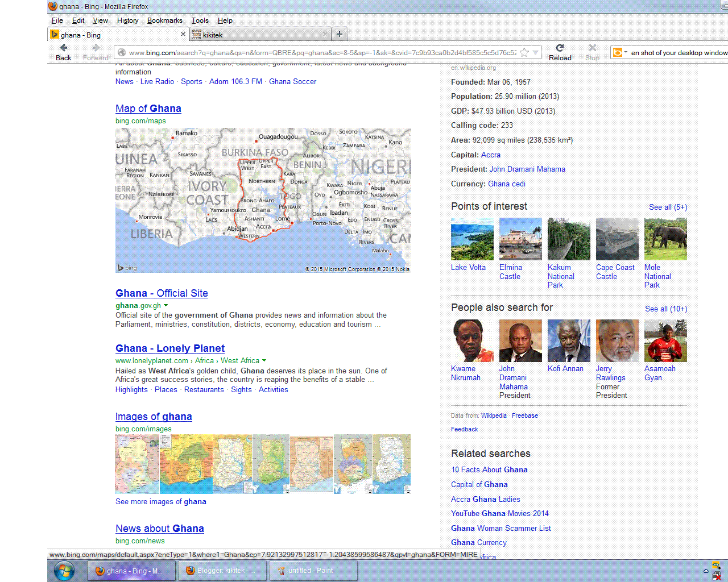Click the Forward arrow button
The width and height of the screenshot is (728, 582).
[96, 48]
